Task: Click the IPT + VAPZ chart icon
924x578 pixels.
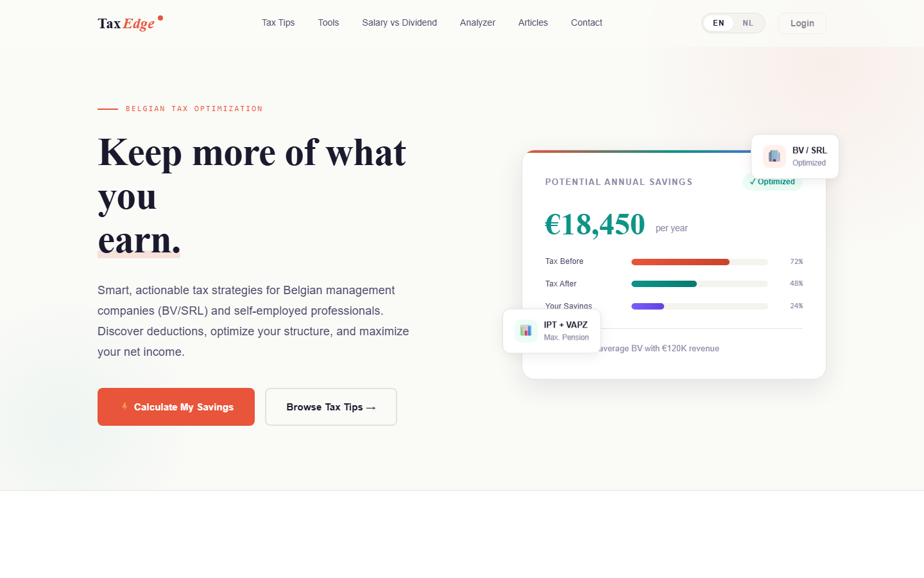Action: point(526,331)
